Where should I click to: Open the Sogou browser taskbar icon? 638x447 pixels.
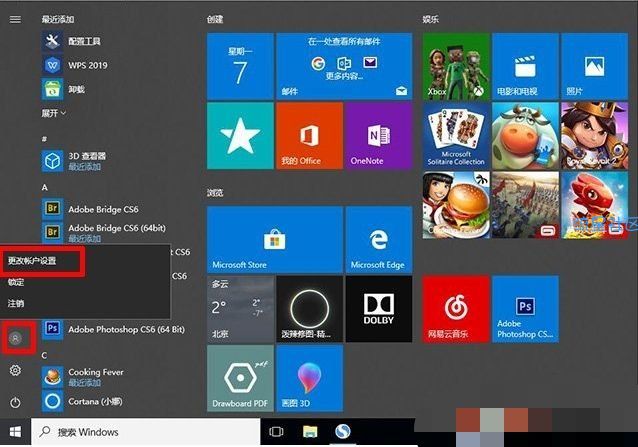(x=343, y=432)
